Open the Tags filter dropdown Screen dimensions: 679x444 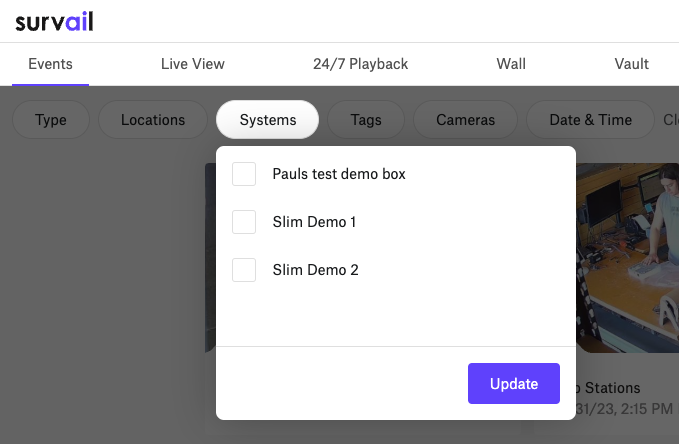pos(366,120)
